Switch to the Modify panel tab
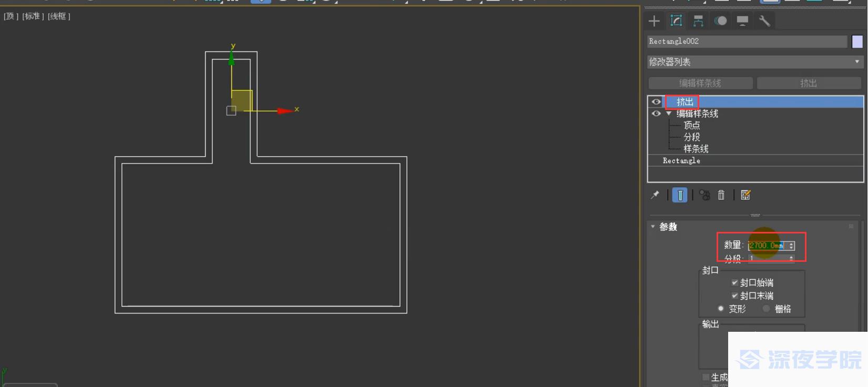868x387 pixels. pyautogui.click(x=676, y=21)
